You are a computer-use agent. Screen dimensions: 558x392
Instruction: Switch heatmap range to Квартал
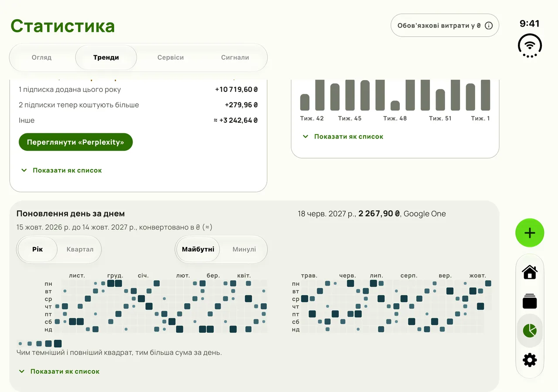click(x=80, y=250)
